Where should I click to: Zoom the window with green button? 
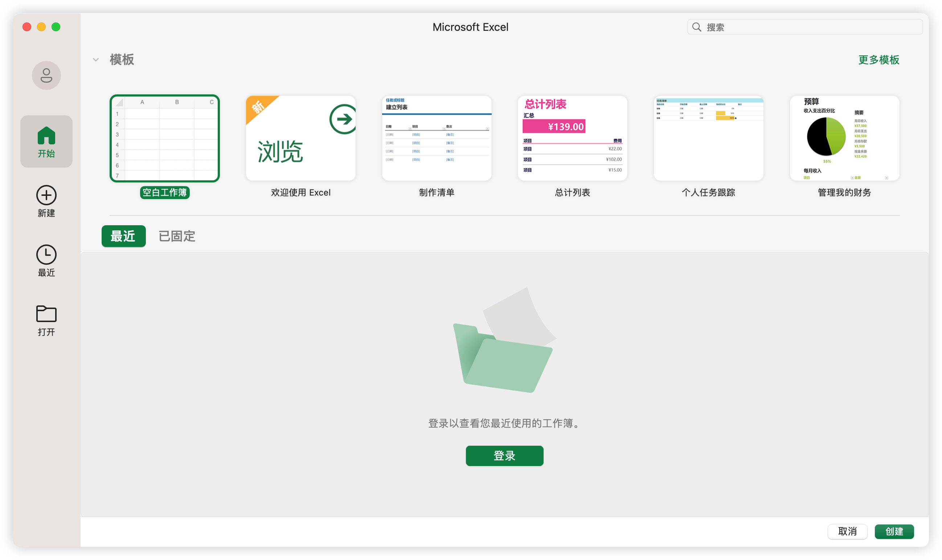(x=56, y=27)
